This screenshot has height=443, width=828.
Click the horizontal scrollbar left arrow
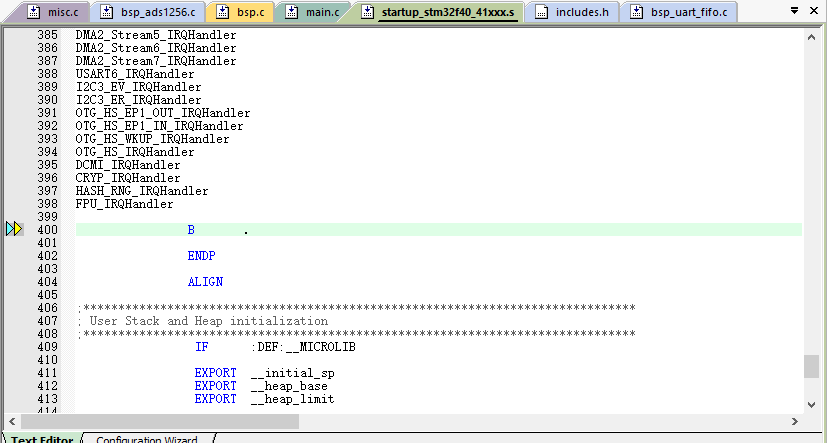pos(12,421)
